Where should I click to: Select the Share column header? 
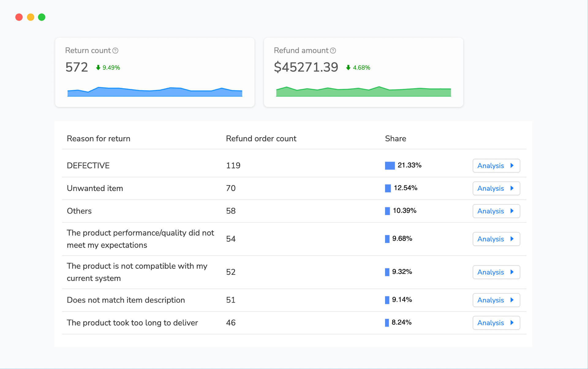pyautogui.click(x=395, y=138)
